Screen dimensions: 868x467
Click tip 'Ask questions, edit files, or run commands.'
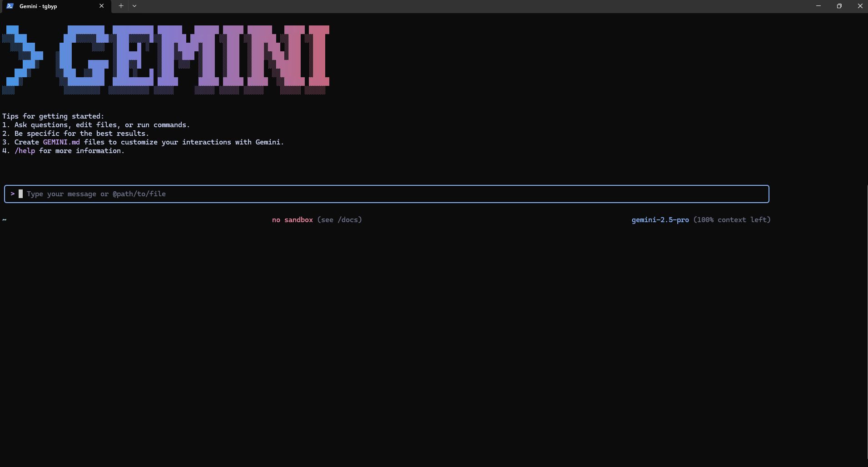[x=102, y=125]
